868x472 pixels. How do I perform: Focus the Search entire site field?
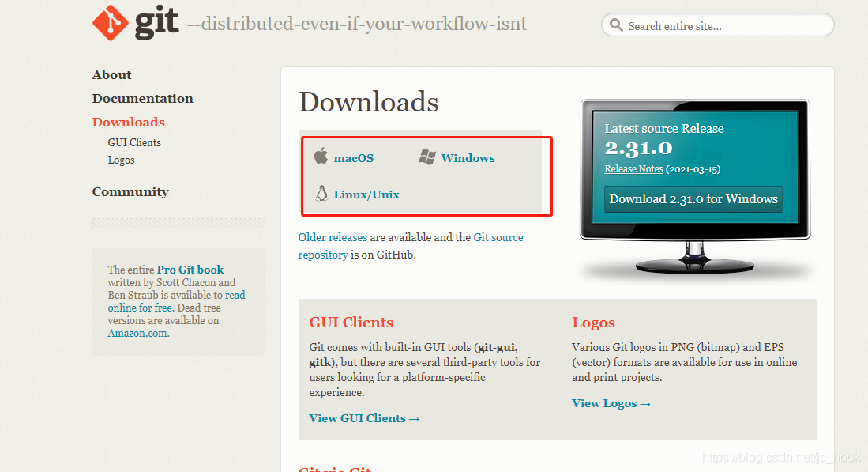[717, 25]
